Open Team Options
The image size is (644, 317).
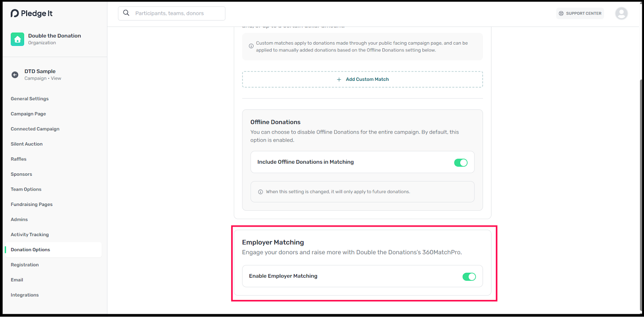(x=26, y=189)
